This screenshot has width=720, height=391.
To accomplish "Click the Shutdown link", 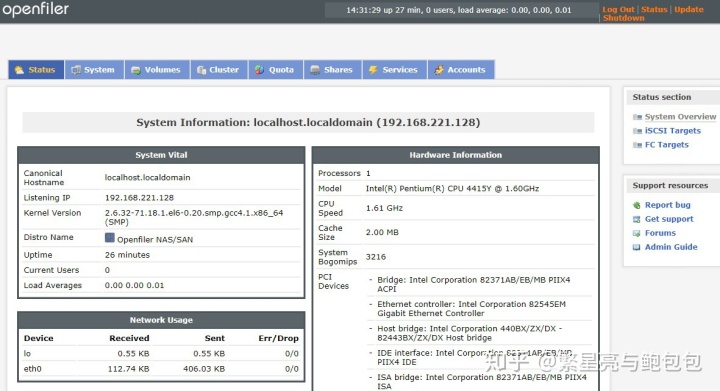I will coord(624,18).
